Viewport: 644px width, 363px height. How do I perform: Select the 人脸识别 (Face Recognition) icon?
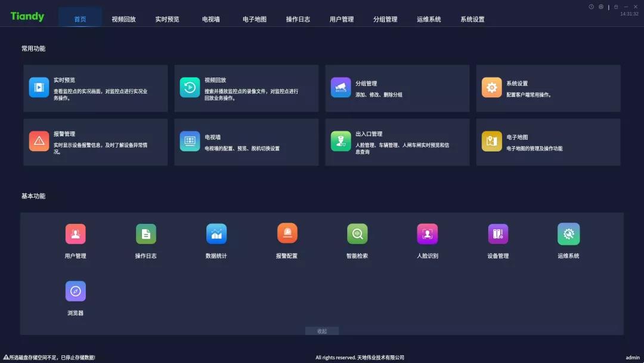(x=428, y=233)
